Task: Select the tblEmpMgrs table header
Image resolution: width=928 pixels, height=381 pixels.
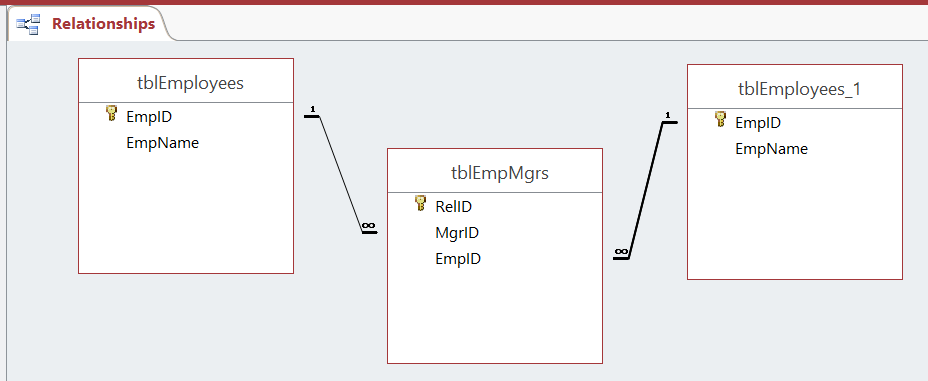Action: tap(495, 171)
